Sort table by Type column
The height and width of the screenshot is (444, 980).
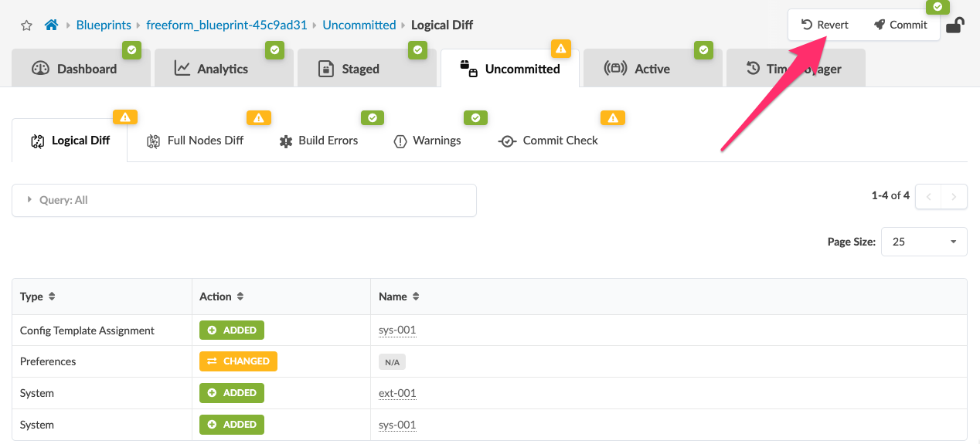pos(52,297)
